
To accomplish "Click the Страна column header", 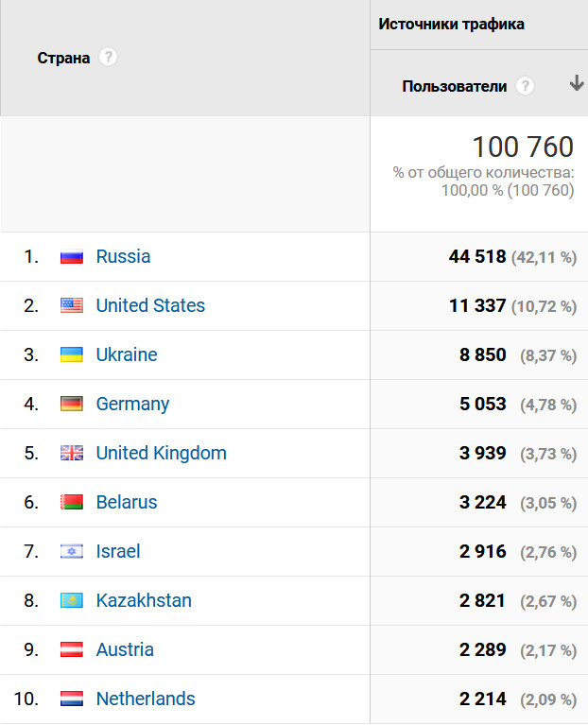I will click(63, 58).
